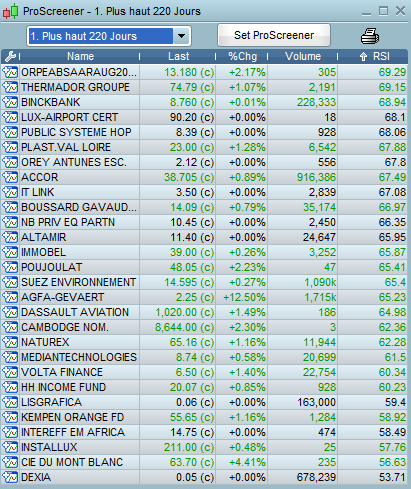The height and width of the screenshot is (489, 411).
Task: Expand the screener selection dropdown arrow
Action: click(x=181, y=36)
